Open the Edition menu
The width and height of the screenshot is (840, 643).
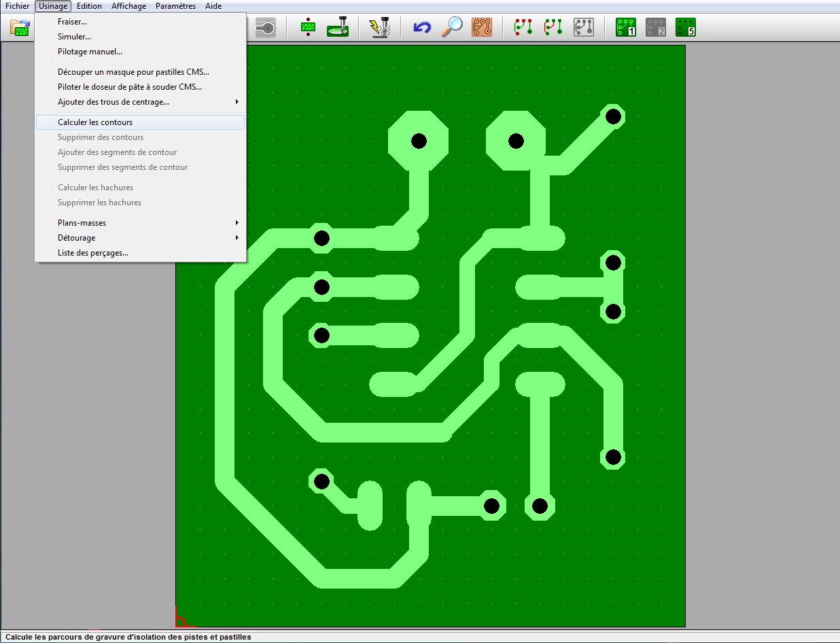tap(89, 6)
